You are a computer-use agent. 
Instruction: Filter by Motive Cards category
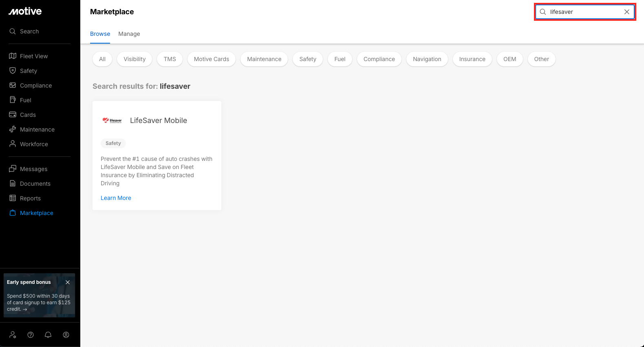[x=212, y=59]
